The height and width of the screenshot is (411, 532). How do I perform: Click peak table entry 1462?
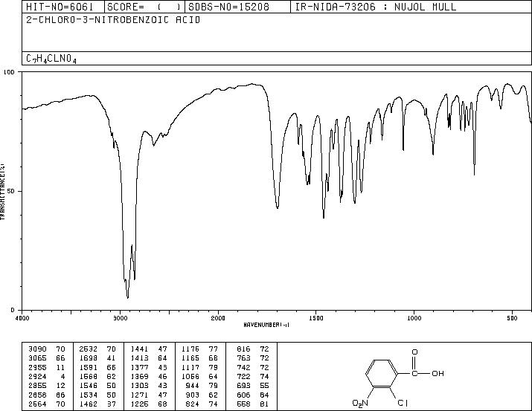(89, 404)
